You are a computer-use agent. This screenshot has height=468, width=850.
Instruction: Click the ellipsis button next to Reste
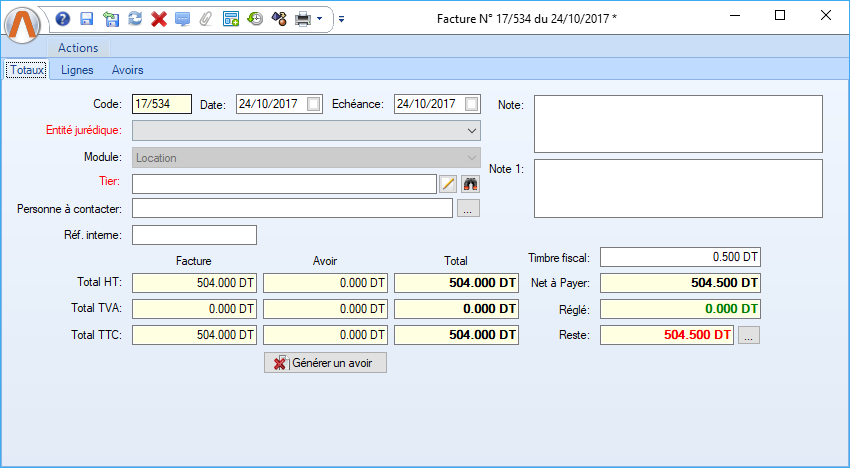click(750, 335)
